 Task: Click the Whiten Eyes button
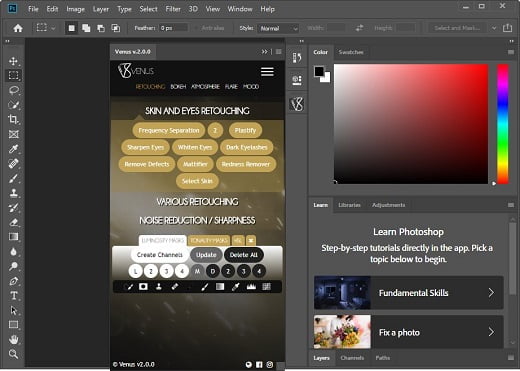pos(195,147)
